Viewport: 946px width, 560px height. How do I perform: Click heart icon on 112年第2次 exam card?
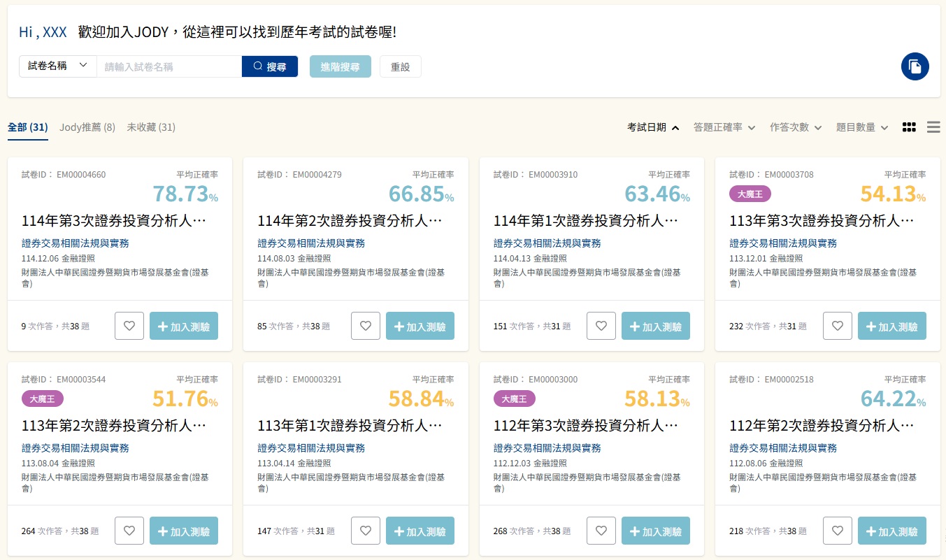tap(837, 531)
